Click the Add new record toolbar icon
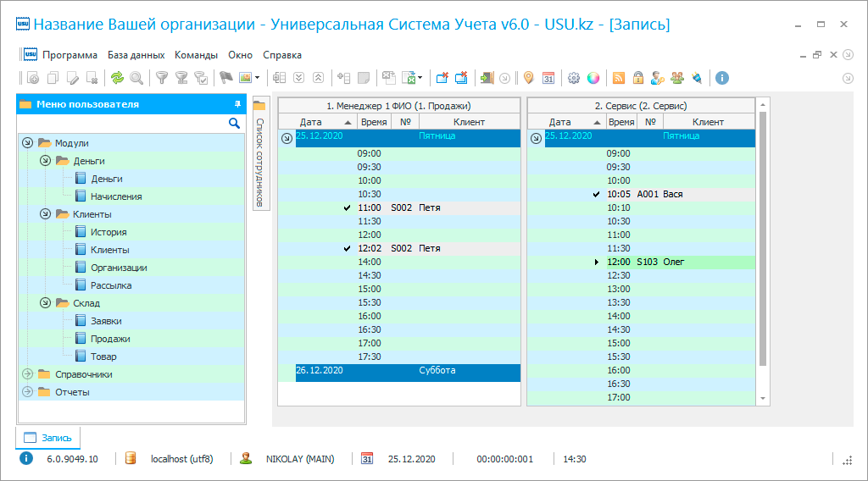The height and width of the screenshot is (481, 868). [x=33, y=78]
